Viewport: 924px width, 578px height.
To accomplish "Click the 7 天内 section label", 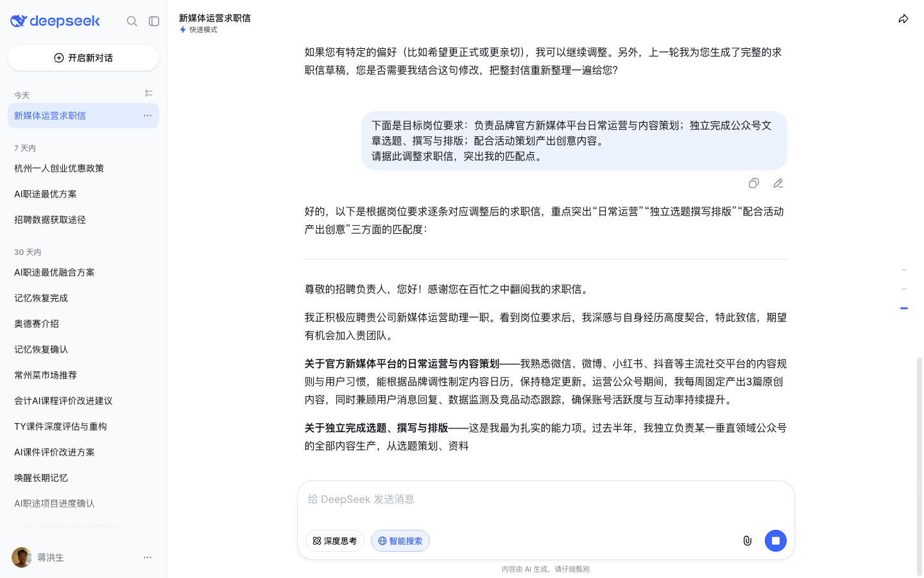I will [25, 148].
